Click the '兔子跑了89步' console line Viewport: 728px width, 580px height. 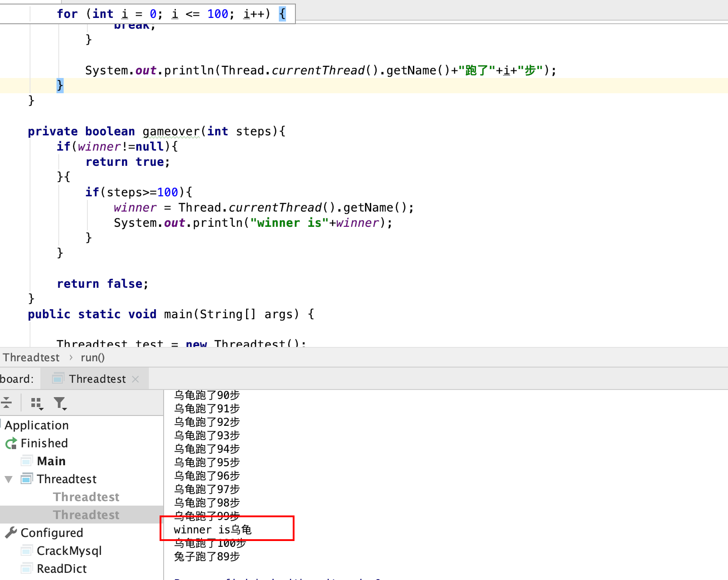pos(207,557)
